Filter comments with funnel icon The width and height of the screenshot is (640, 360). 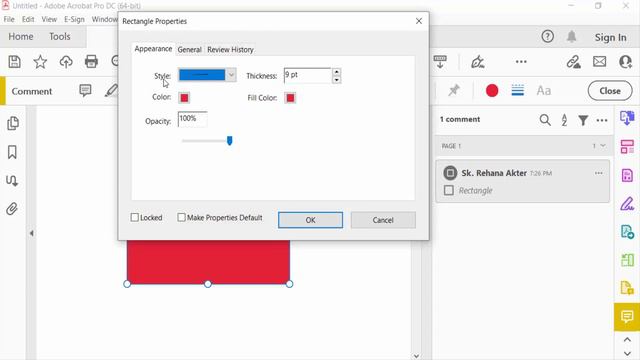(x=583, y=120)
